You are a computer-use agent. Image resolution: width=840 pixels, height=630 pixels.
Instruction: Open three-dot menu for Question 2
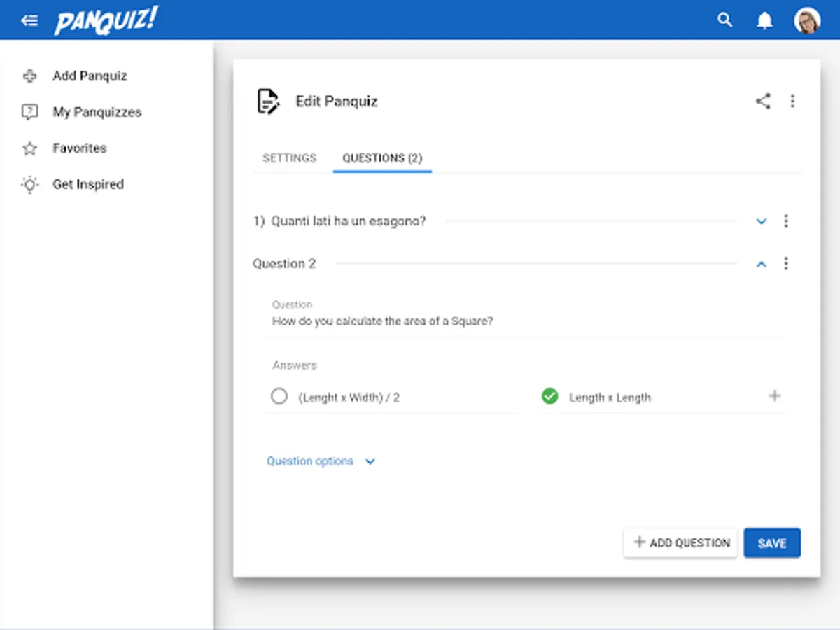[x=786, y=264]
